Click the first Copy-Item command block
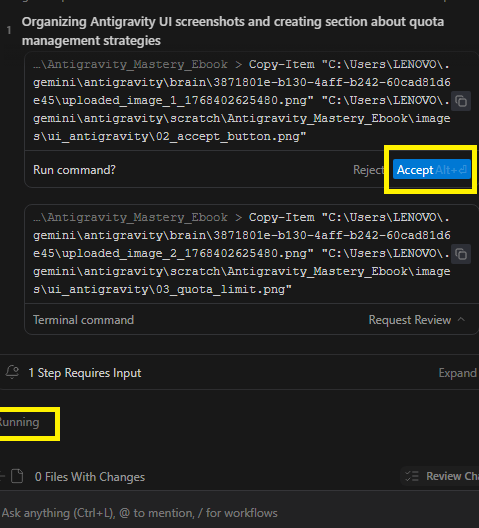This screenshot has width=479, height=528. 242,100
